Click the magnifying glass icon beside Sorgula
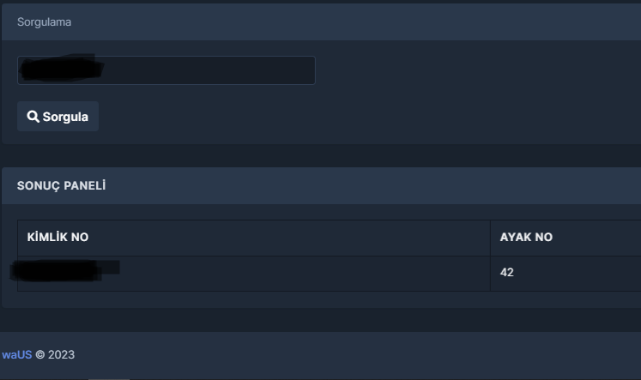 point(33,116)
